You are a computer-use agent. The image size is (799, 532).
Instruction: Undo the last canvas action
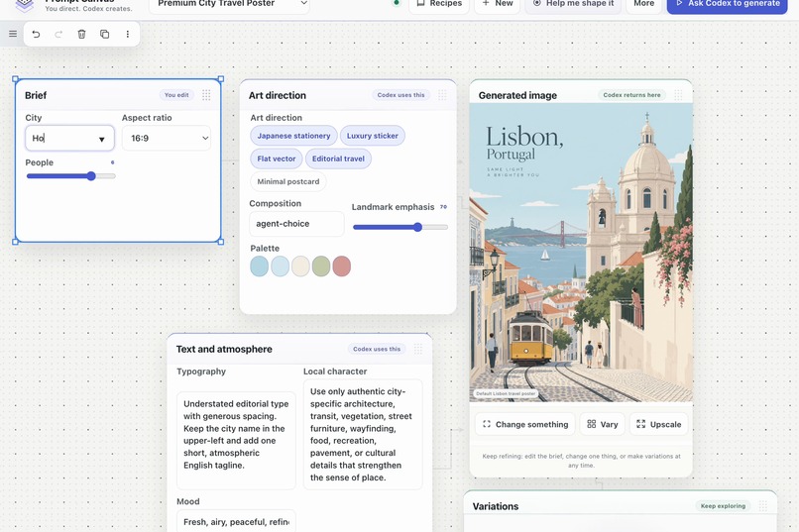pos(36,34)
